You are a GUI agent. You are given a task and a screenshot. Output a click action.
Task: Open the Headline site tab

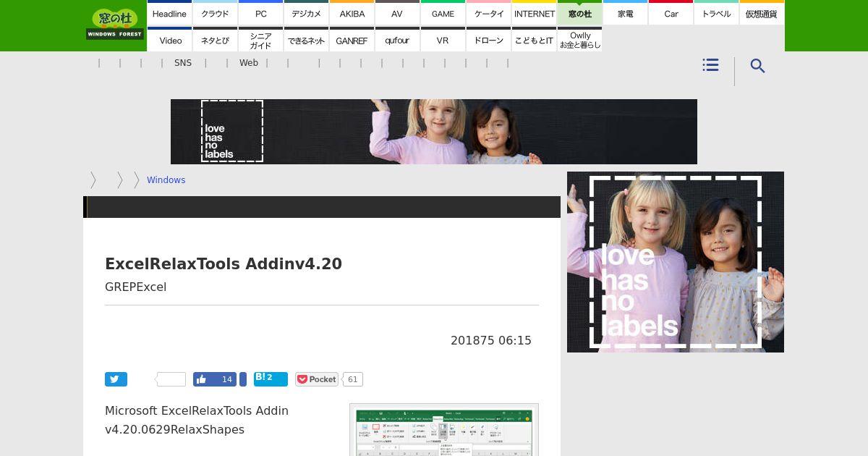point(169,14)
